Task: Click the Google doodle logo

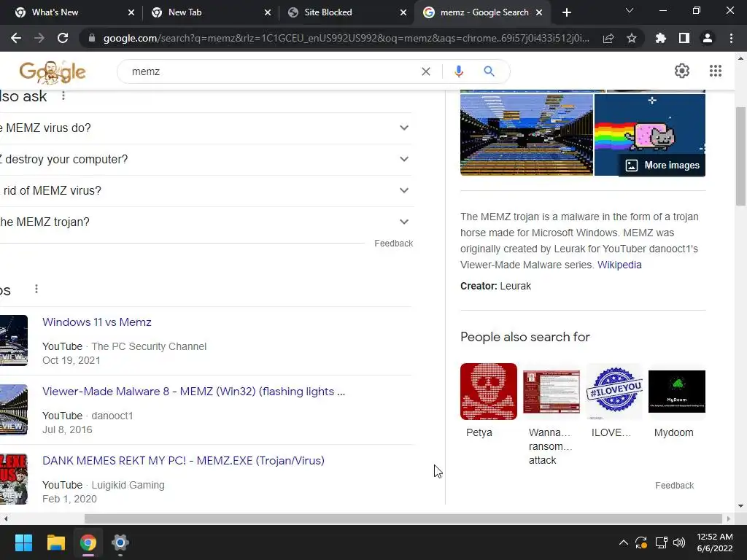Action: 53,72
